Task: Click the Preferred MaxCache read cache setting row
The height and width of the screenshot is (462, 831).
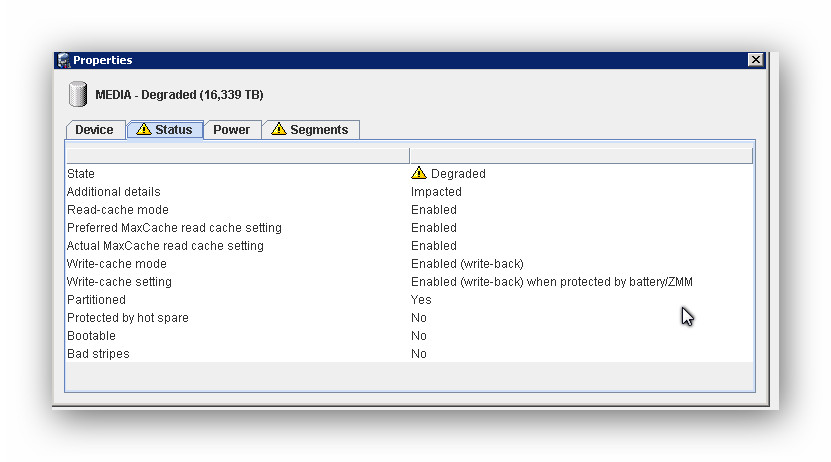Action: click(174, 228)
